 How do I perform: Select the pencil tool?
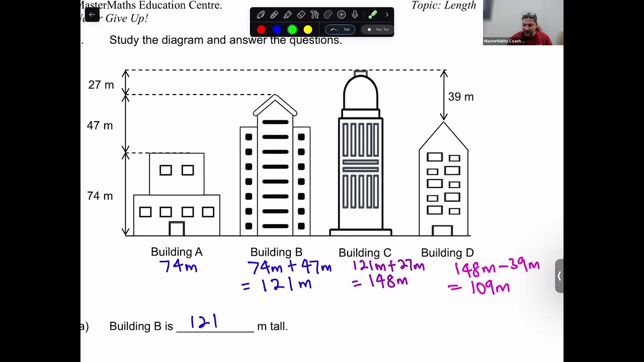tap(274, 15)
